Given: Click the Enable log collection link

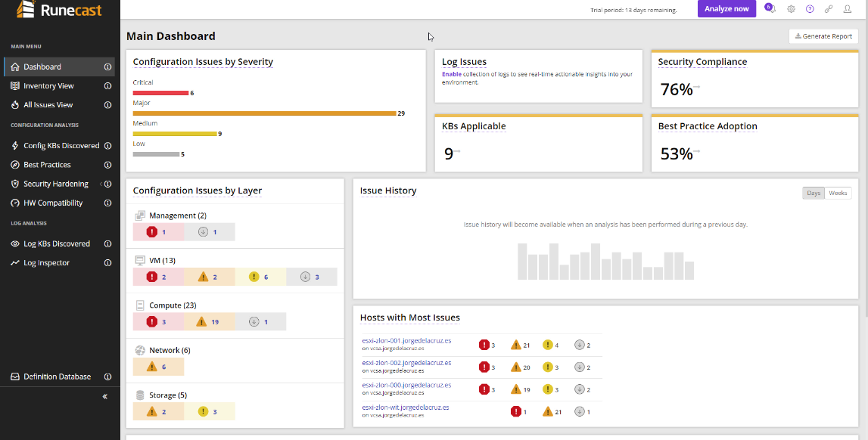Looking at the screenshot, I should (x=450, y=74).
